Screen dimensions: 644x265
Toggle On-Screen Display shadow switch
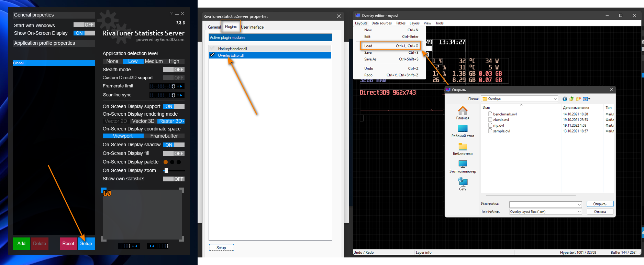[x=174, y=145]
